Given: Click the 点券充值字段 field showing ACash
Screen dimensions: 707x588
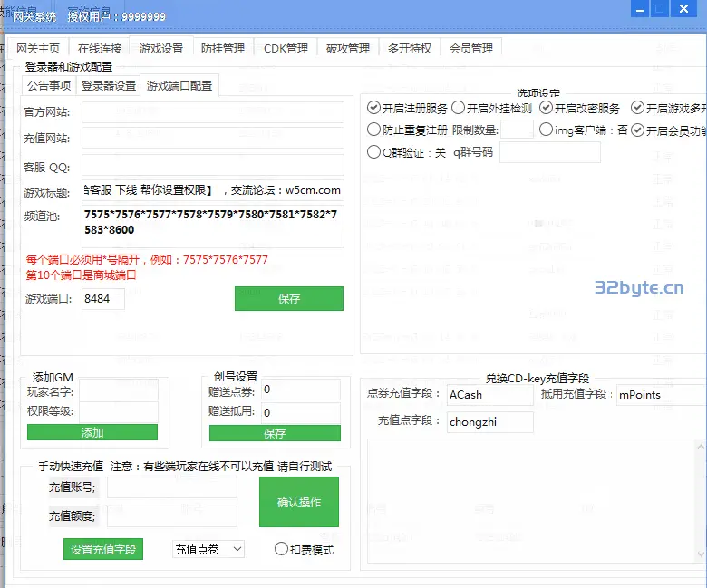Looking at the screenshot, I should (490, 395).
